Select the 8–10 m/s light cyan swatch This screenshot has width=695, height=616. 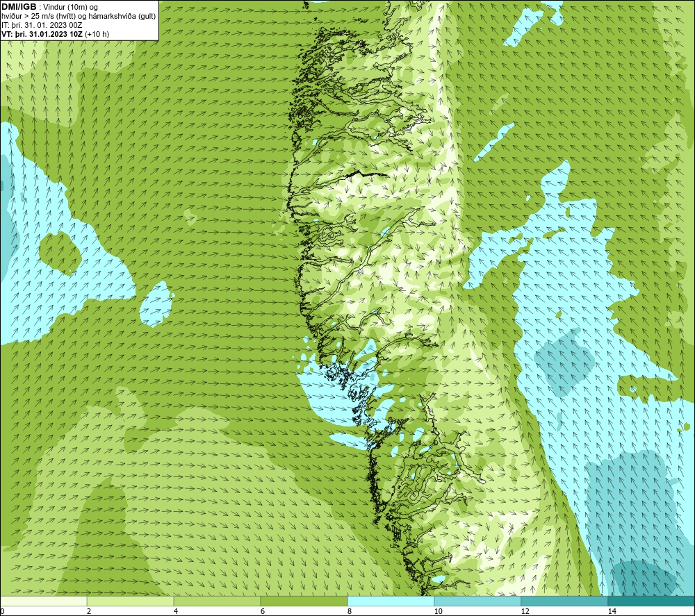(391, 601)
